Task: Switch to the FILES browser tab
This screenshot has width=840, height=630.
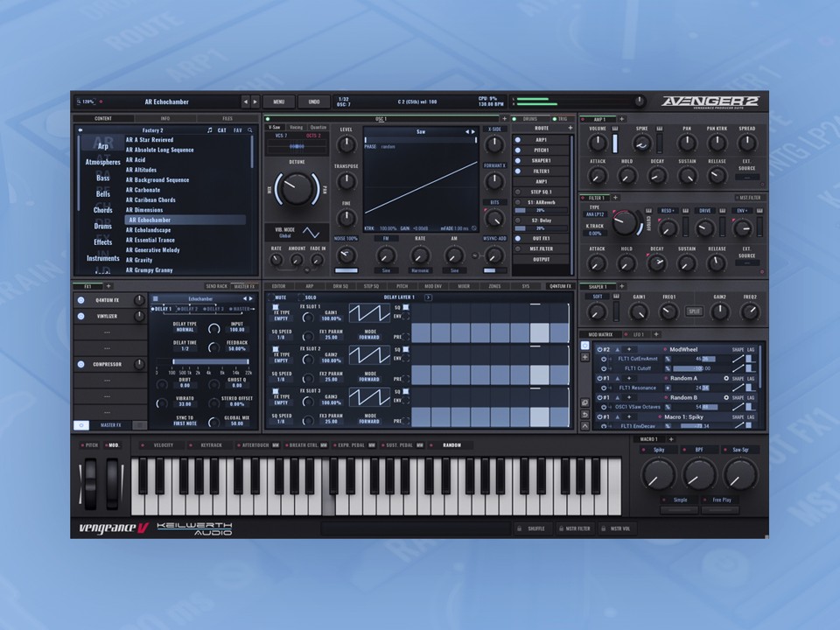Action: coord(227,118)
